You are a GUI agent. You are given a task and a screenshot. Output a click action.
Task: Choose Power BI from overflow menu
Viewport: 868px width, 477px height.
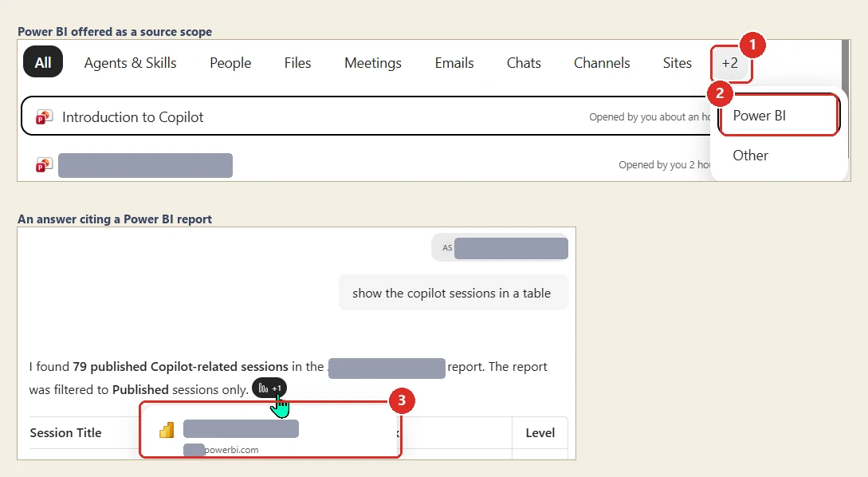pyautogui.click(x=779, y=115)
